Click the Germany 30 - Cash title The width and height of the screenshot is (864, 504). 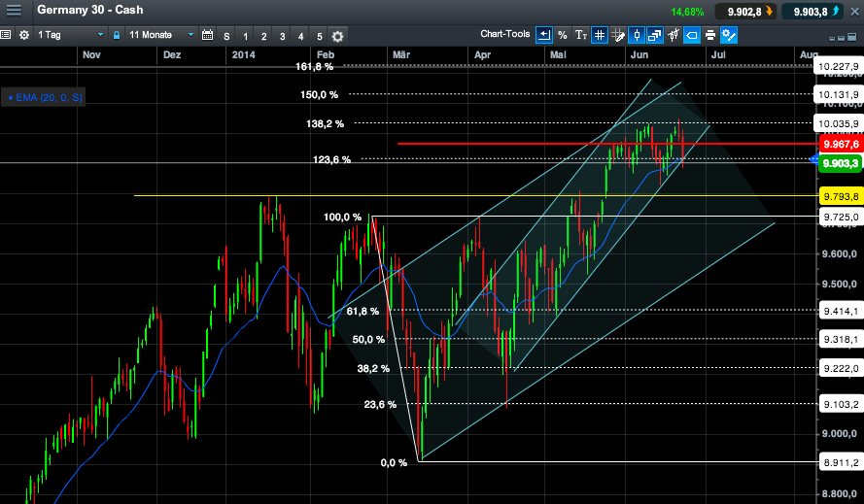tap(89, 10)
